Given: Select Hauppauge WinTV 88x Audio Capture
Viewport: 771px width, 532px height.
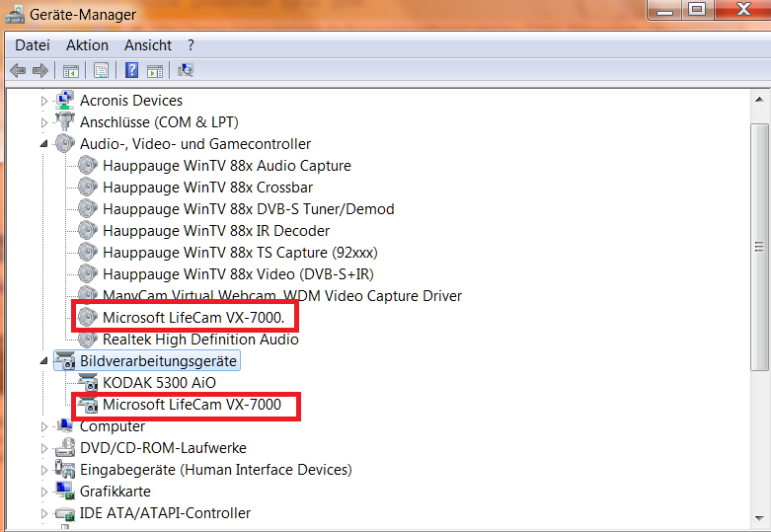Looking at the screenshot, I should coord(227,166).
